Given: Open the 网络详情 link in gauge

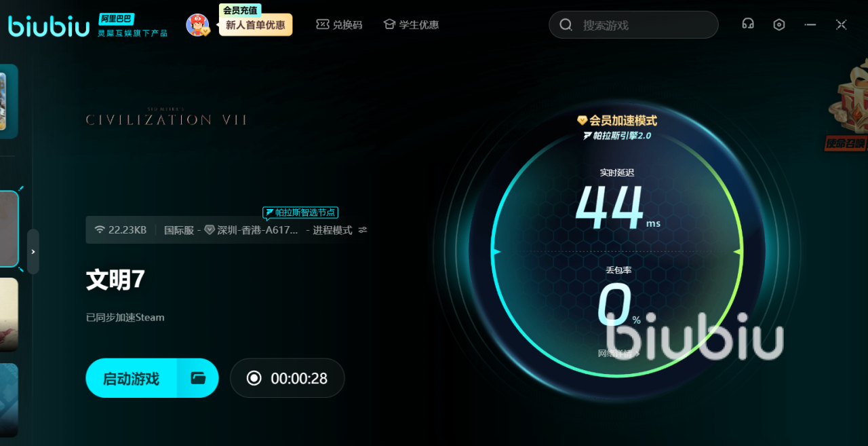Looking at the screenshot, I should click(x=618, y=354).
